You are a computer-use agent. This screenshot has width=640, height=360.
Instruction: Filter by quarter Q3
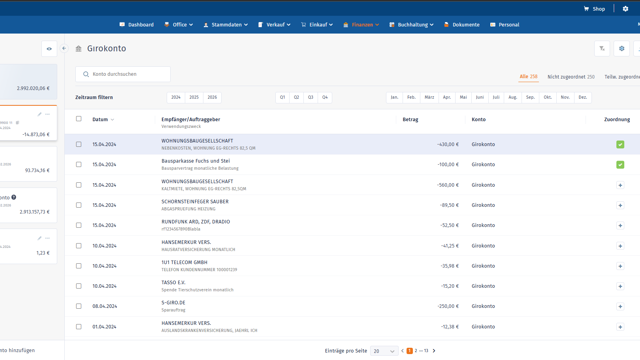311,97
